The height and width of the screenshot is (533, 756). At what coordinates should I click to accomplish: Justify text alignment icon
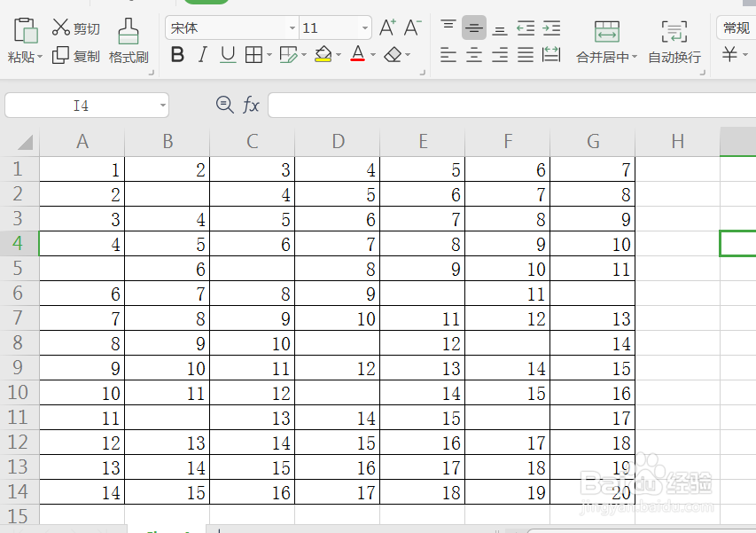coord(526,55)
